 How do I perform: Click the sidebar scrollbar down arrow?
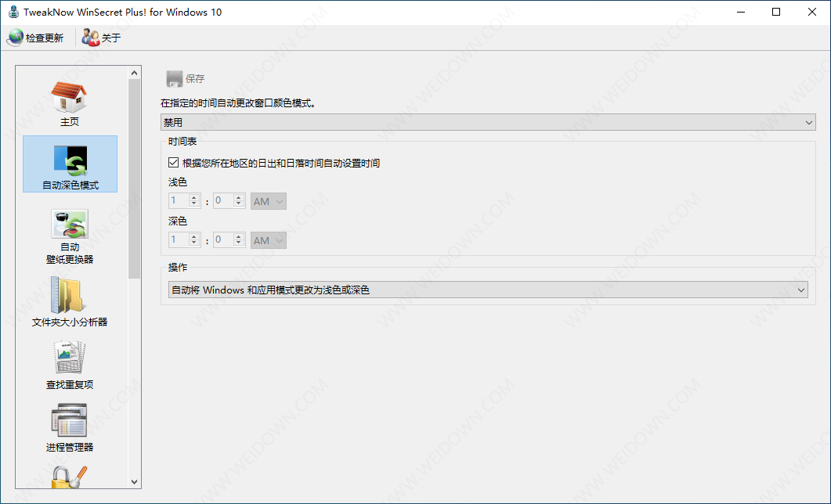pos(134,482)
